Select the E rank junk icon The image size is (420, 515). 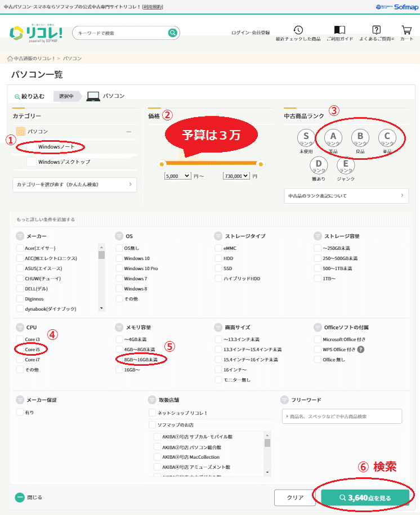(346, 165)
